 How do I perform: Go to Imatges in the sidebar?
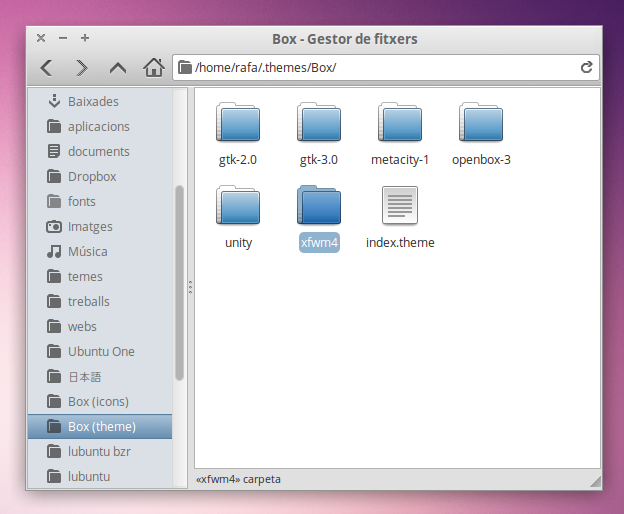pyautogui.click(x=90, y=227)
